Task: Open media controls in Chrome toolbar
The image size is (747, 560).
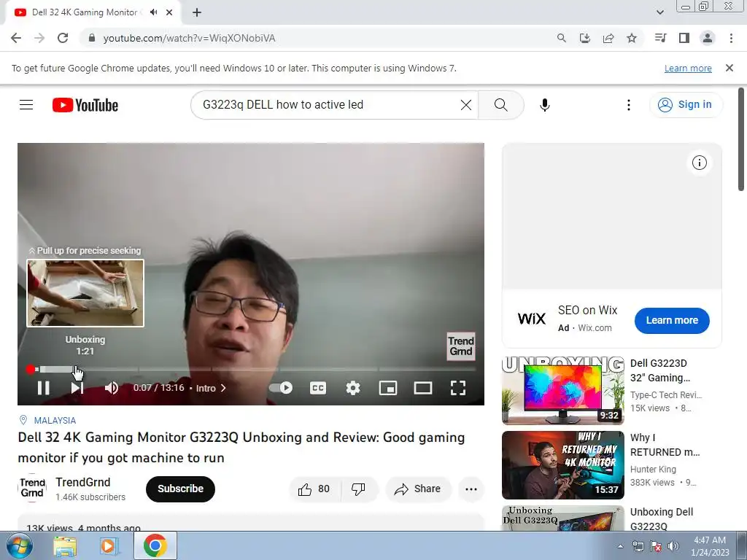Action: 660,38
